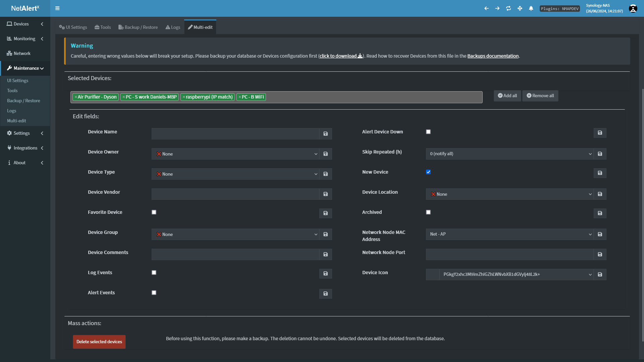Remove the raspberrypi (IP match) device tag
Screen dimensions: 644x362
[x=184, y=97]
